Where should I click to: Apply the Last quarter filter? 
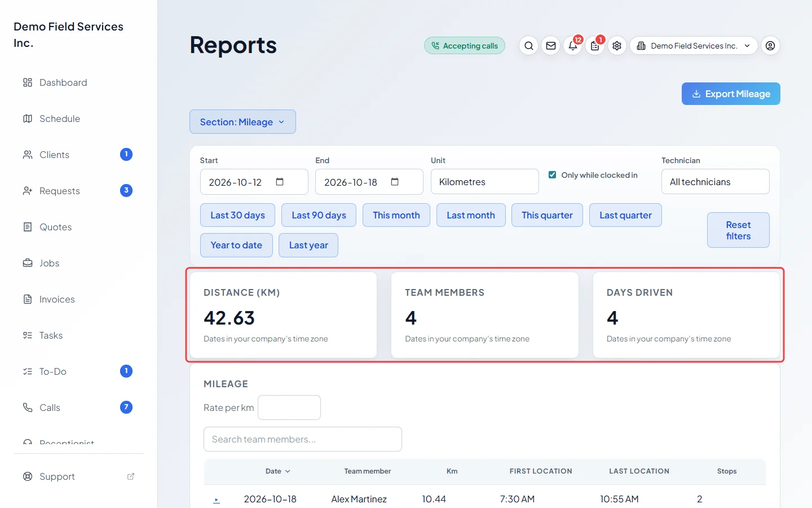(x=625, y=215)
